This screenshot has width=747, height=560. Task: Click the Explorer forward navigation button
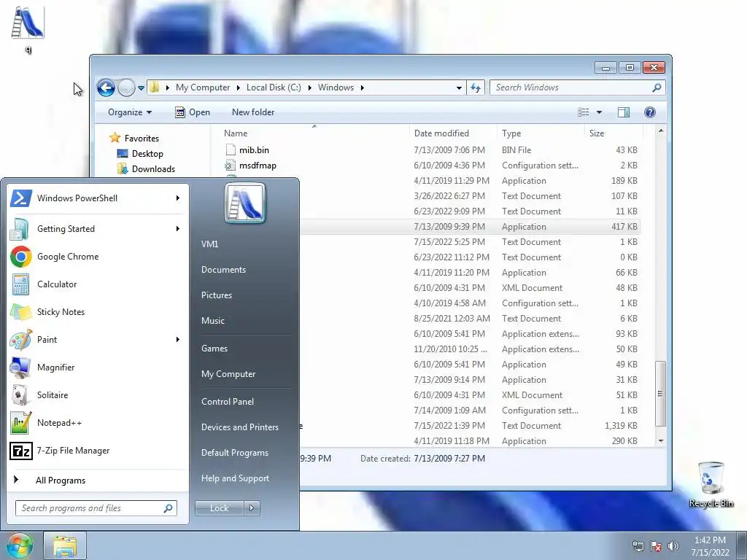coord(126,87)
